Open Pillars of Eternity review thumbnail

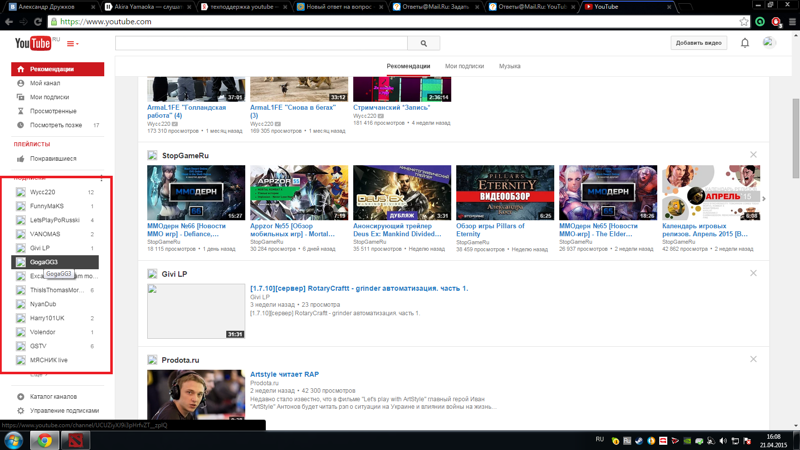505,193
